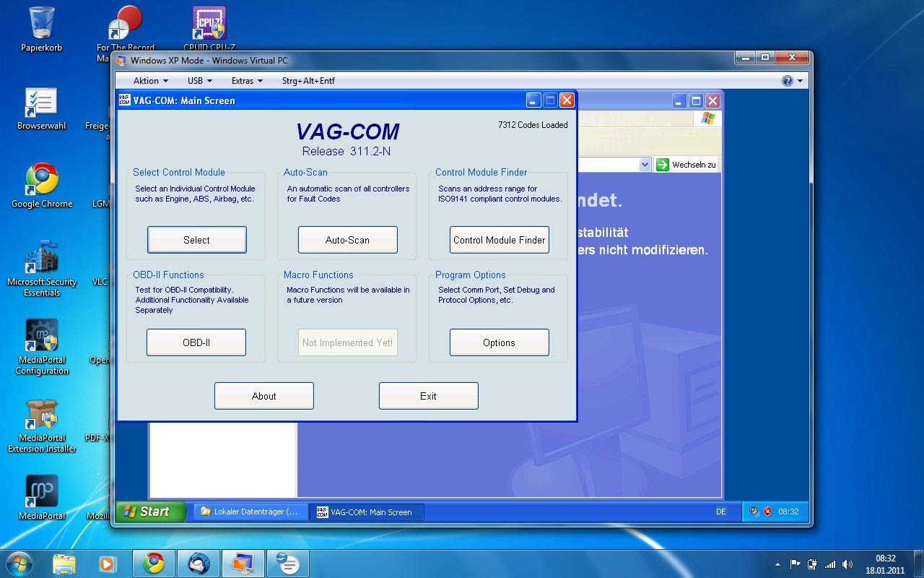Open Windows Explorer from the taskbar
The width and height of the screenshot is (924, 578).
(64, 563)
